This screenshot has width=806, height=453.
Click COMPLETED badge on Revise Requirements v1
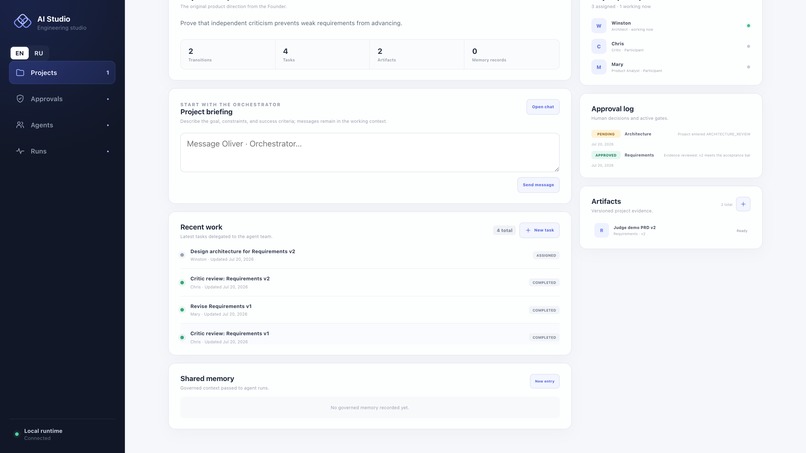544,310
